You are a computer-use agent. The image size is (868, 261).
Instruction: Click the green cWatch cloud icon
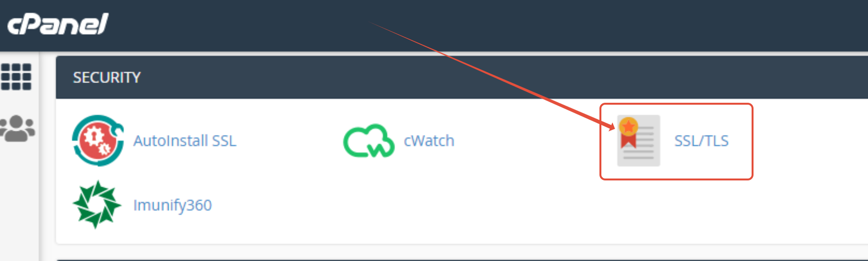[369, 141]
